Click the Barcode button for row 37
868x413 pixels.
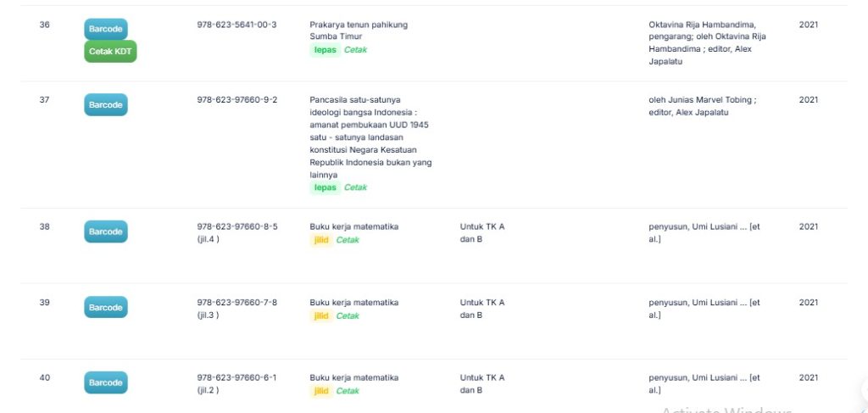(105, 104)
